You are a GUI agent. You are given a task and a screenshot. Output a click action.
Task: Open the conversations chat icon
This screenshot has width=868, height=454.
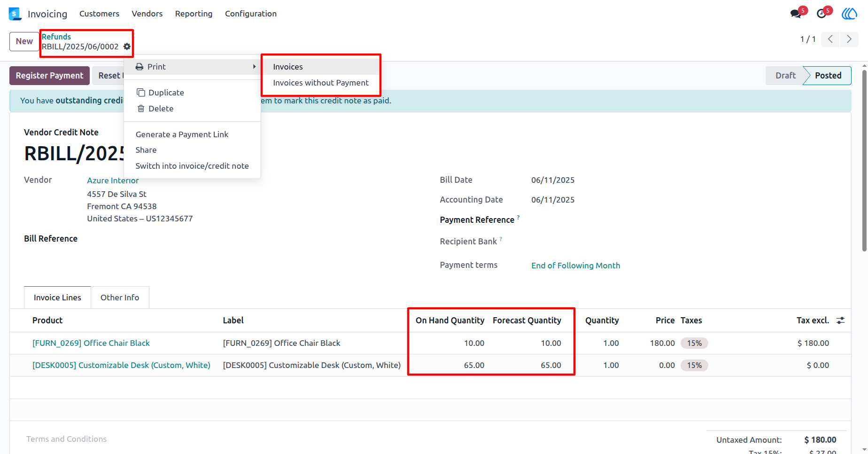[x=796, y=14]
